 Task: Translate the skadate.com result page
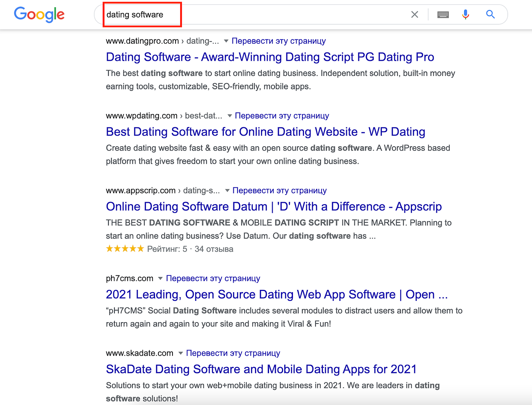tap(233, 353)
